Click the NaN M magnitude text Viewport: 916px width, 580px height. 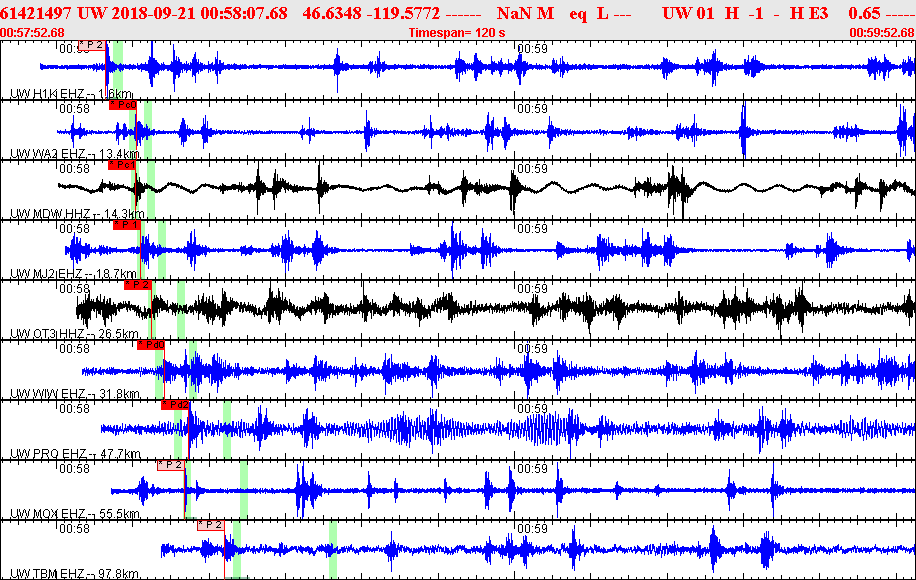[525, 13]
